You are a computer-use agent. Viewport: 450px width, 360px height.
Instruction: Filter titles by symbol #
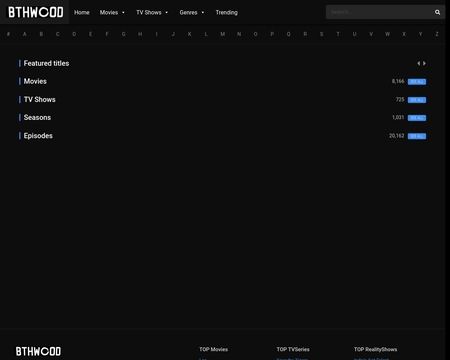[8, 34]
